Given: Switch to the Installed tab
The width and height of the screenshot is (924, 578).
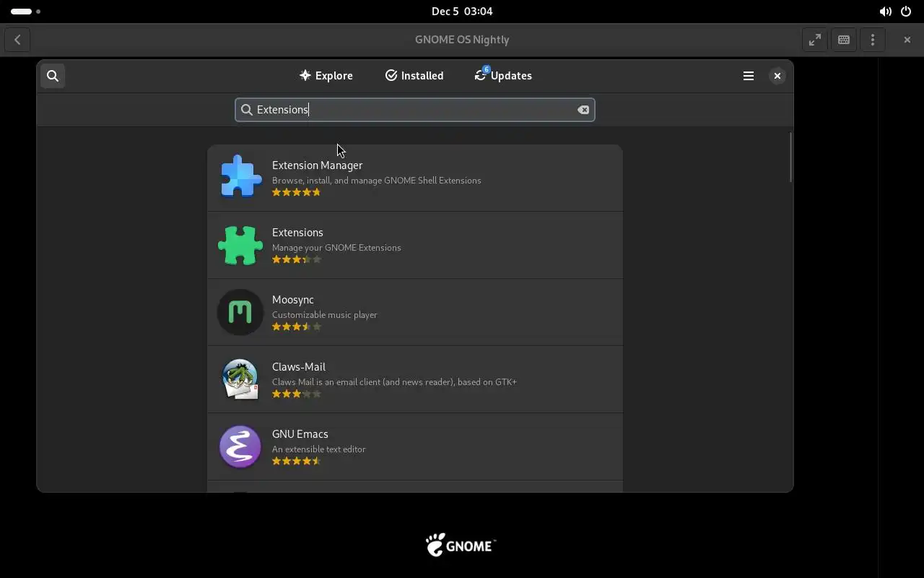Looking at the screenshot, I should (414, 76).
